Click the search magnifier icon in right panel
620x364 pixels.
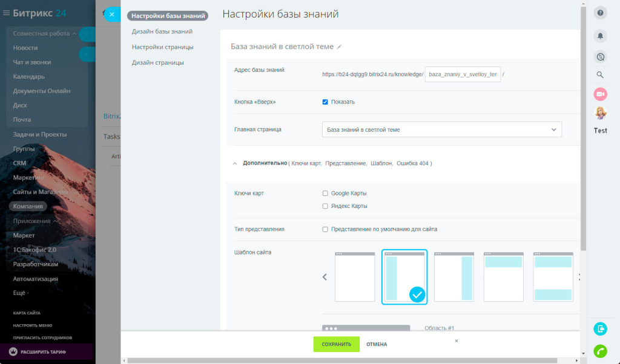(600, 75)
